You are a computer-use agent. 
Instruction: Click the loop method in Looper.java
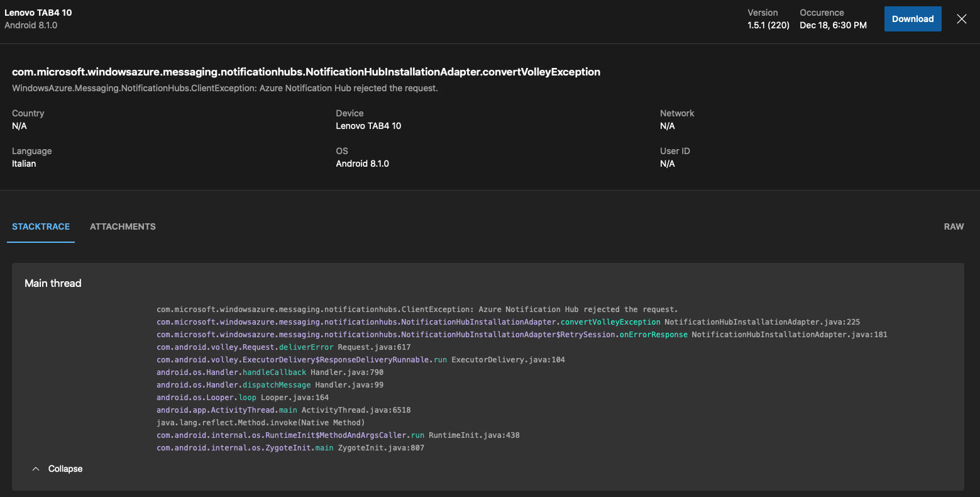tap(247, 397)
